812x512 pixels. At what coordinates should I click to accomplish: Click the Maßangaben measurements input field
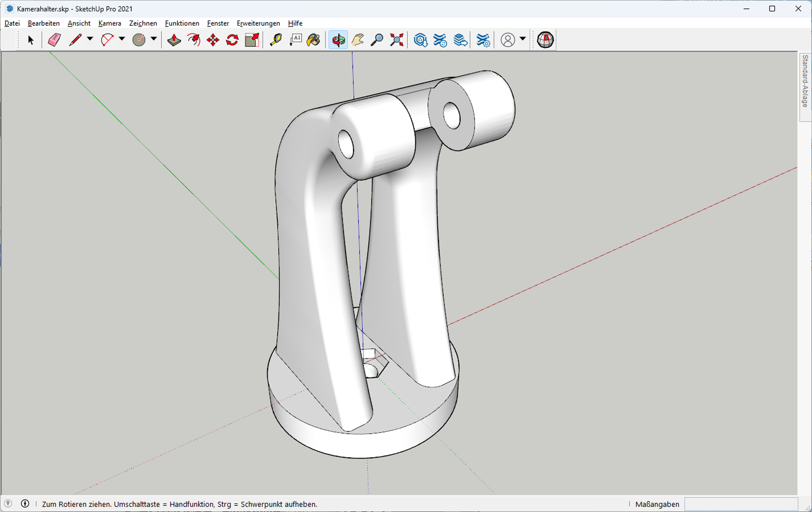pos(741,504)
